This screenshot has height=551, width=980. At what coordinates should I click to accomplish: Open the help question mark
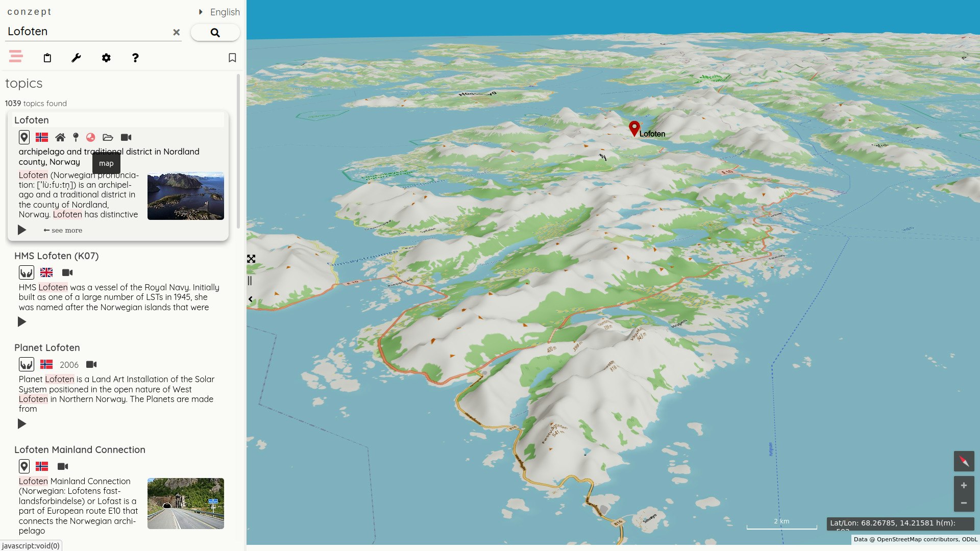click(x=135, y=58)
